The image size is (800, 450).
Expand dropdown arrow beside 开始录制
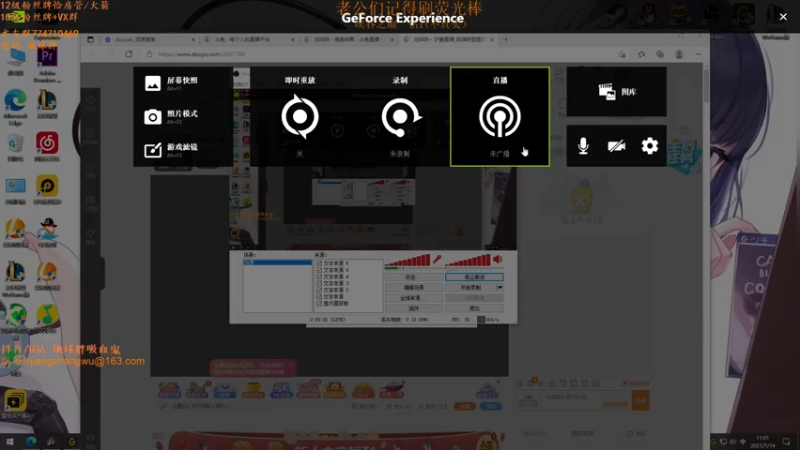coord(500,288)
